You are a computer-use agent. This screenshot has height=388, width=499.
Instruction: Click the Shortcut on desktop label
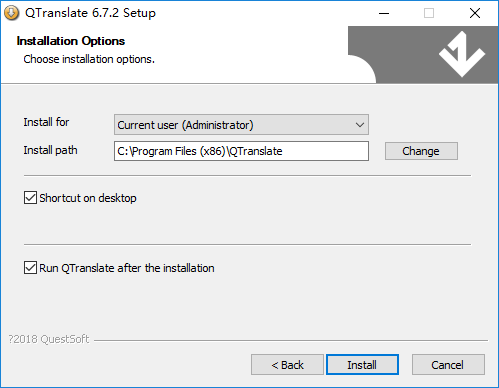(x=88, y=198)
